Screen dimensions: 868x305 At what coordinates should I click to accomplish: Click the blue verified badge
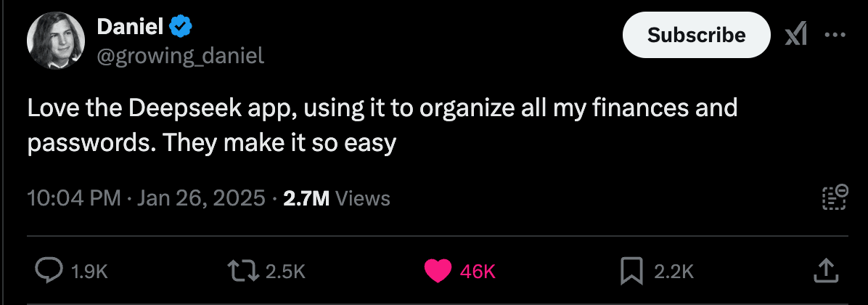coord(181,27)
